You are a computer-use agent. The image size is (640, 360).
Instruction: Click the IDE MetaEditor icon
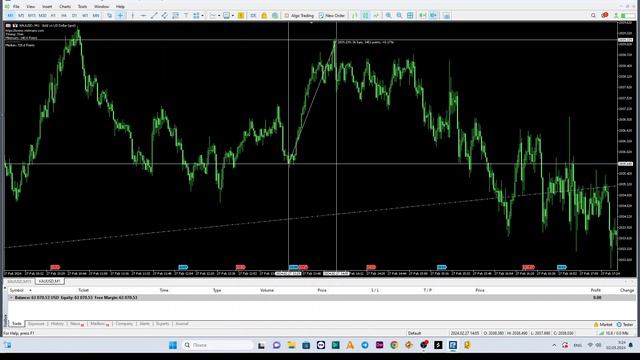253,16
